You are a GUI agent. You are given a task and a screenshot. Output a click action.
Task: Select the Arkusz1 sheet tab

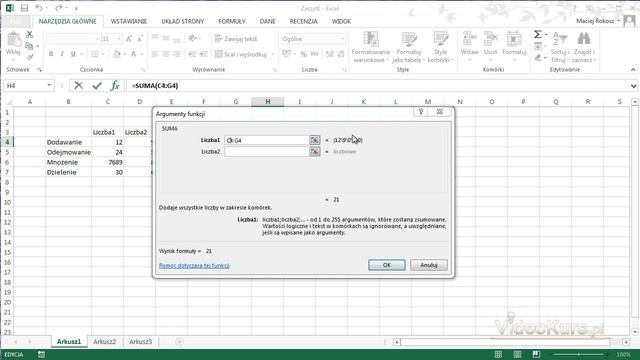pos(69,342)
